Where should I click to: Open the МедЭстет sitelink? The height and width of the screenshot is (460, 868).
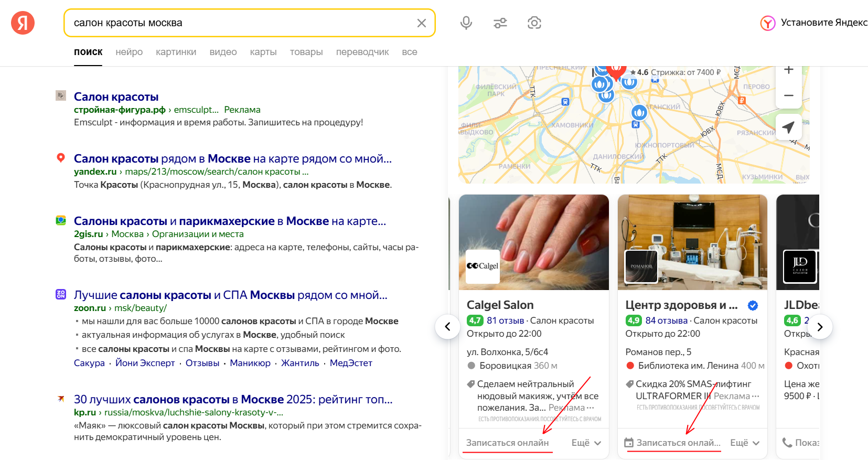point(351,363)
